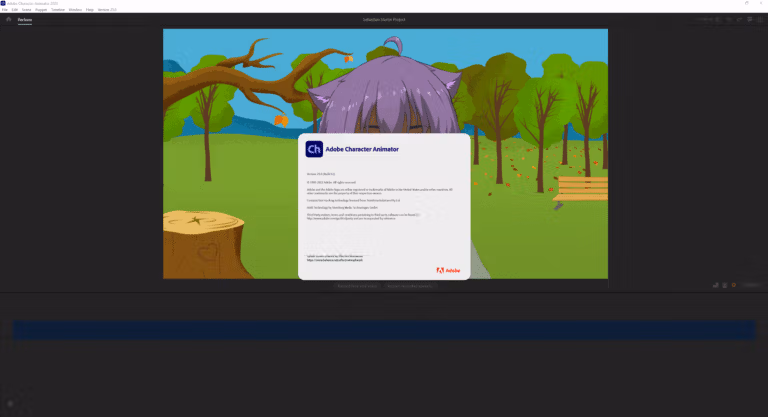This screenshot has height=417, width=768.
Task: Open the Window menu
Action: tap(75, 10)
